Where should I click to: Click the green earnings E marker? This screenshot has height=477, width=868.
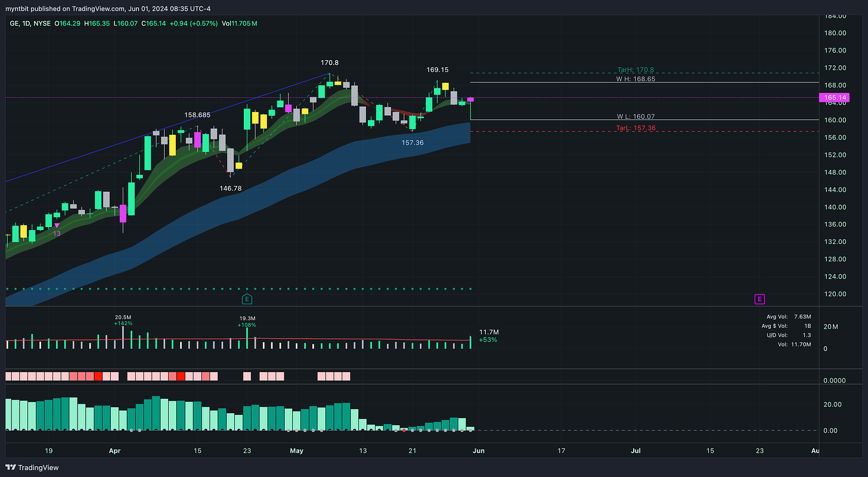pyautogui.click(x=247, y=299)
